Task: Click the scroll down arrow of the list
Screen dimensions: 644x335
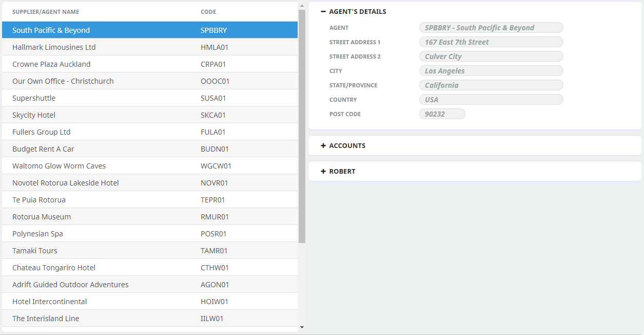Action: (x=302, y=327)
